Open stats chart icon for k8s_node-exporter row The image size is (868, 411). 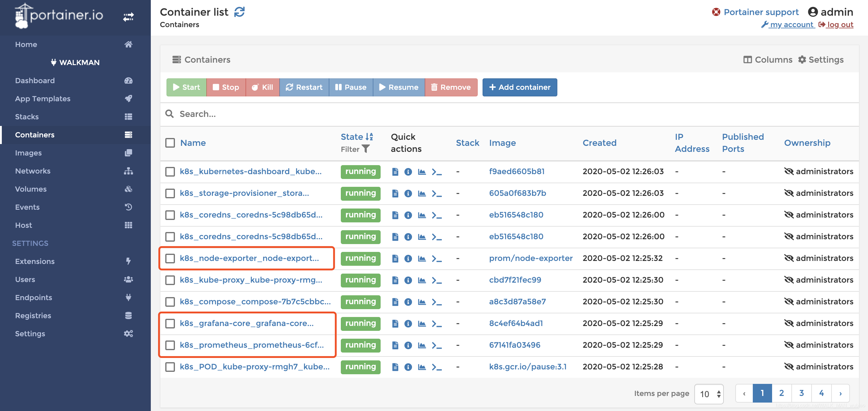pyautogui.click(x=422, y=258)
